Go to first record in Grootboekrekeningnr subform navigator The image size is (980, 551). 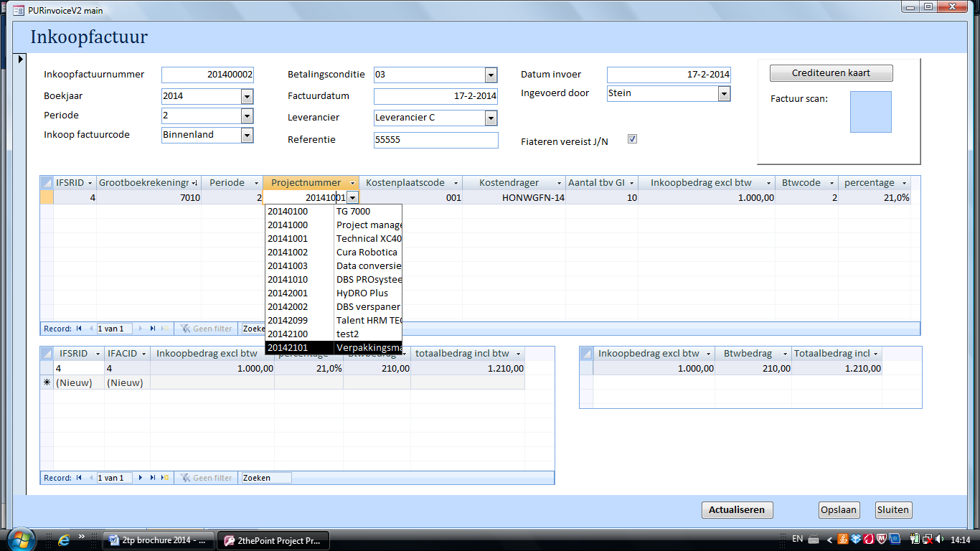tap(79, 329)
